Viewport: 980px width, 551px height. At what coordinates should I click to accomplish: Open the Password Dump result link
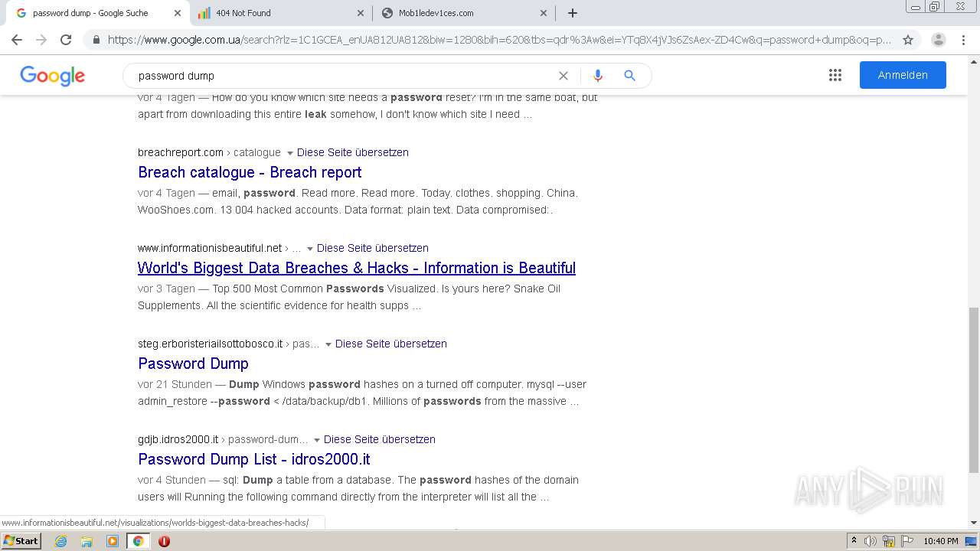point(193,364)
